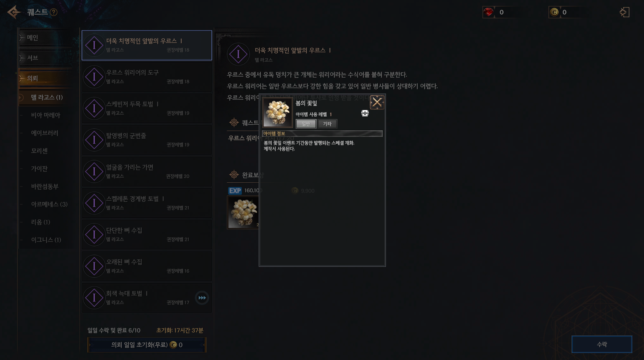Click the back arrow icon beside 퀘스트

click(14, 12)
